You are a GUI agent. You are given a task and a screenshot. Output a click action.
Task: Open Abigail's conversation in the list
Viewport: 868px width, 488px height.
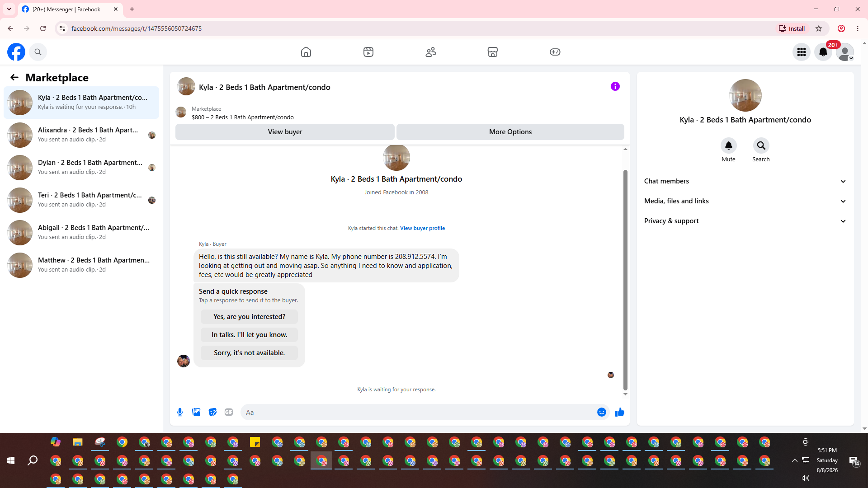81,233
